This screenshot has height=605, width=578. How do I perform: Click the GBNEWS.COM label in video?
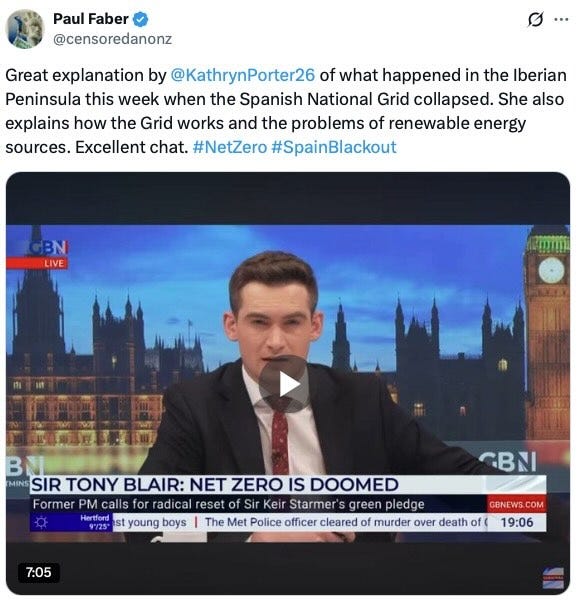tap(516, 504)
